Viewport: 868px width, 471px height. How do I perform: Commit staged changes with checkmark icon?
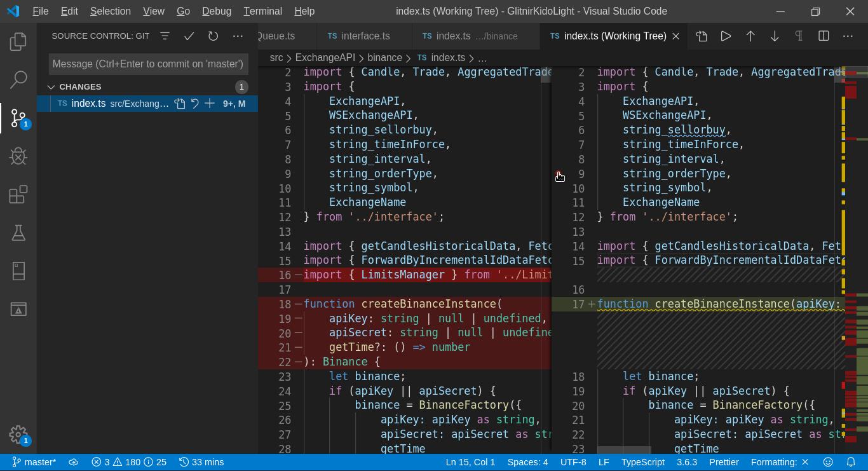[x=189, y=36]
